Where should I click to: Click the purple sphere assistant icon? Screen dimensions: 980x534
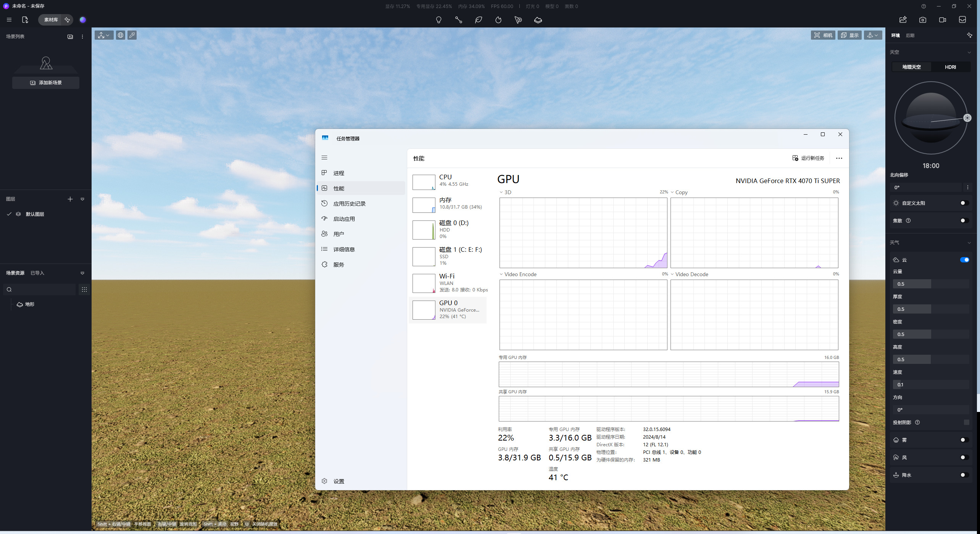(x=83, y=20)
